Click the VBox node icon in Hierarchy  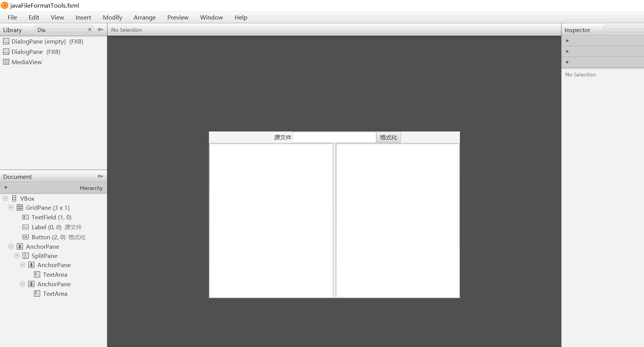(x=14, y=198)
